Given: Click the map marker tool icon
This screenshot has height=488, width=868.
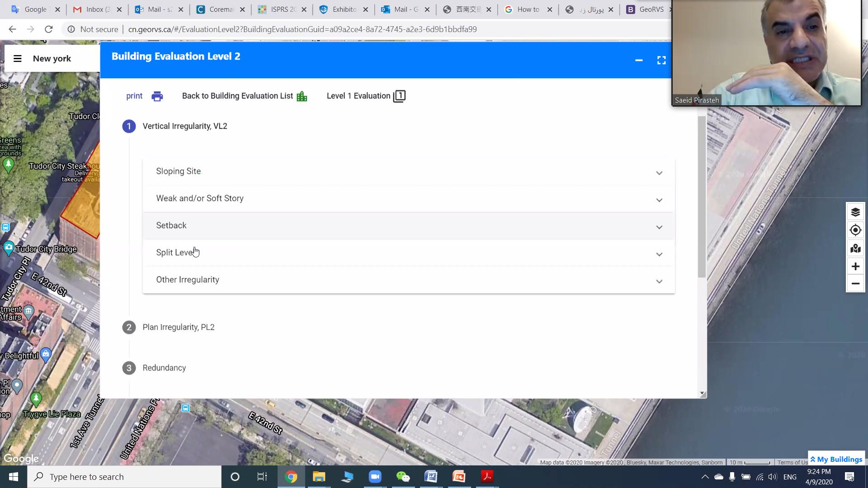Looking at the screenshot, I should click(855, 249).
